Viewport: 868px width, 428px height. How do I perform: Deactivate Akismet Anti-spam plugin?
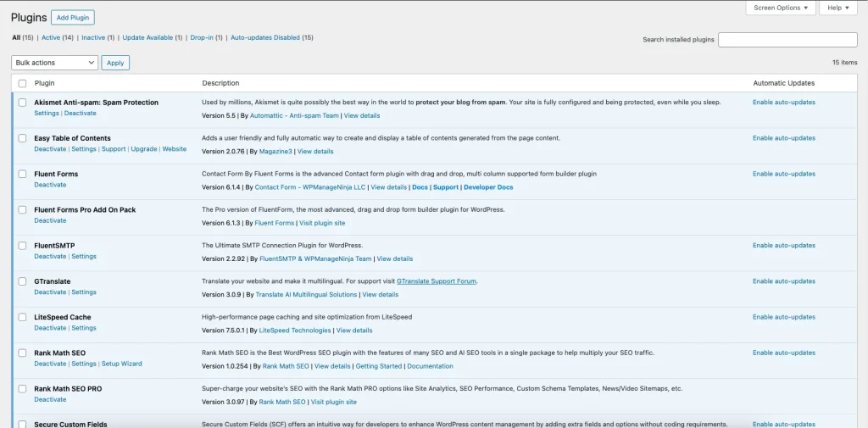tap(81, 113)
